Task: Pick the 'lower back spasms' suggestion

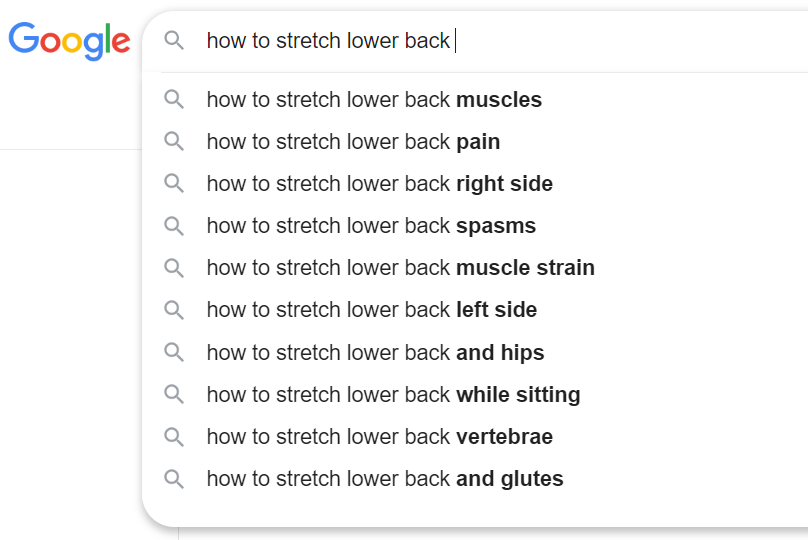Action: coord(371,226)
